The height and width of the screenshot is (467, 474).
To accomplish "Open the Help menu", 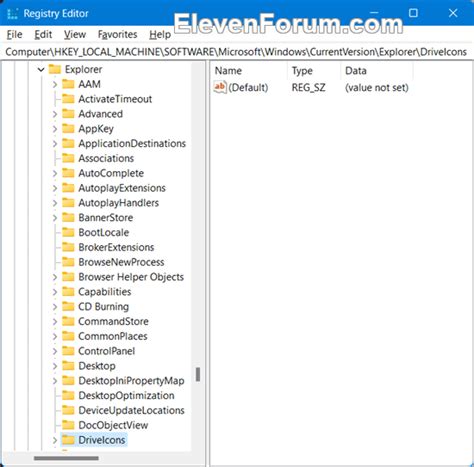I will (x=160, y=34).
